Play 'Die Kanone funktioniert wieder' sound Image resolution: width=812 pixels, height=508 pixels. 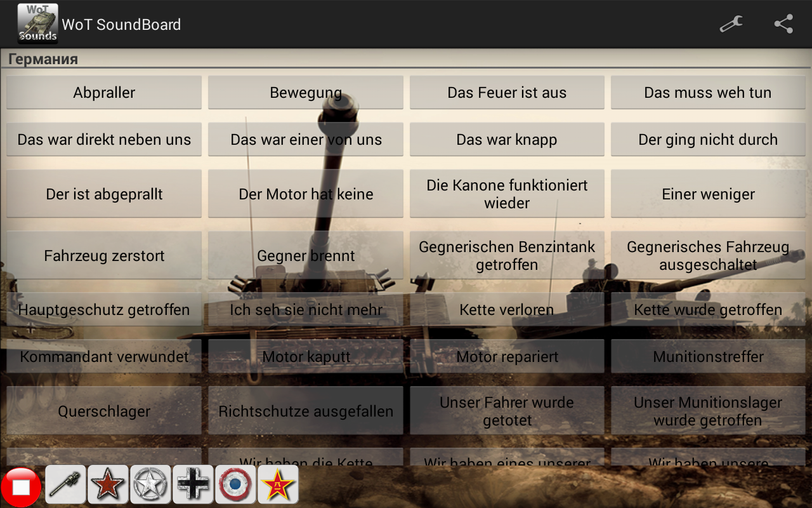507,194
